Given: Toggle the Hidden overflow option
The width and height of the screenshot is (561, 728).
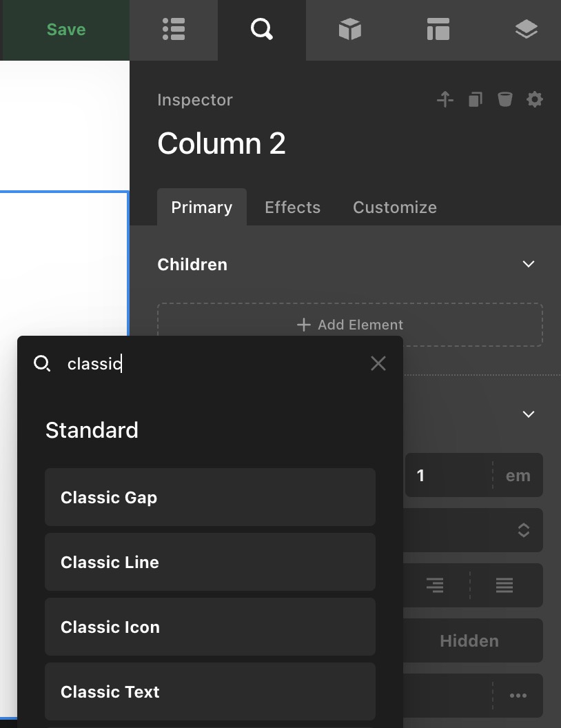Looking at the screenshot, I should pos(469,641).
